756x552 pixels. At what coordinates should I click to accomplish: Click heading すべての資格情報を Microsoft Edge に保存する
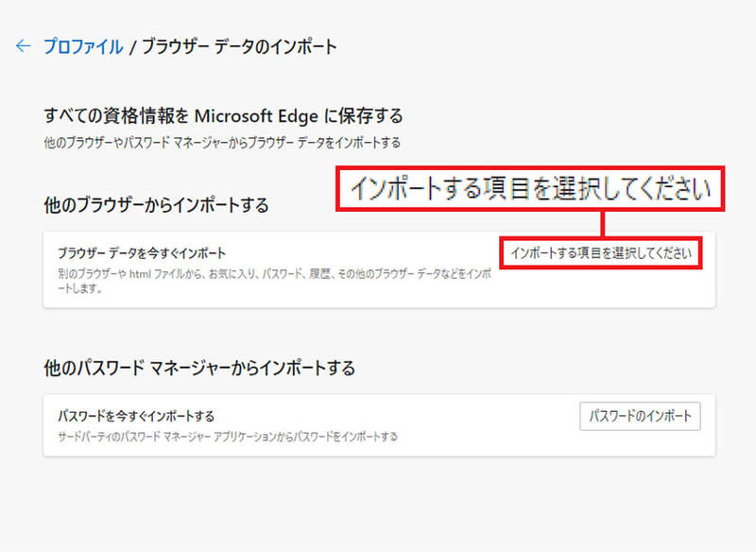[x=223, y=115]
